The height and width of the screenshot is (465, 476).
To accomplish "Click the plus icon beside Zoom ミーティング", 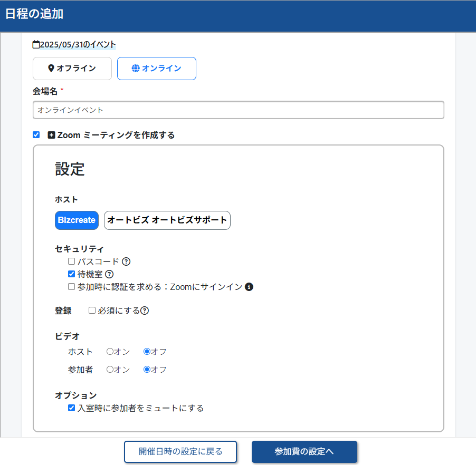I will pyautogui.click(x=51, y=135).
